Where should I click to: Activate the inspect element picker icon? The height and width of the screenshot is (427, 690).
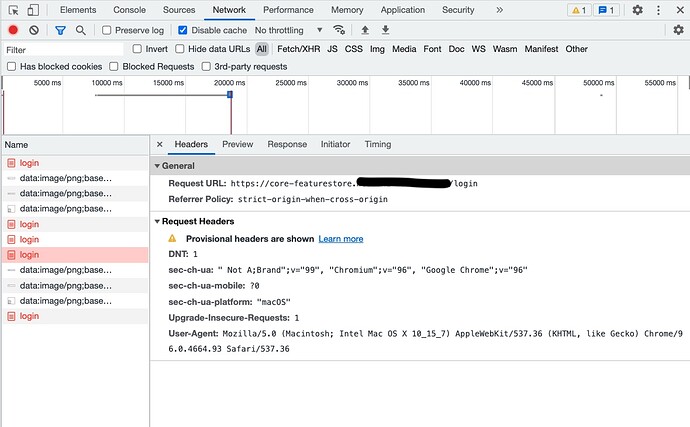coord(14,10)
